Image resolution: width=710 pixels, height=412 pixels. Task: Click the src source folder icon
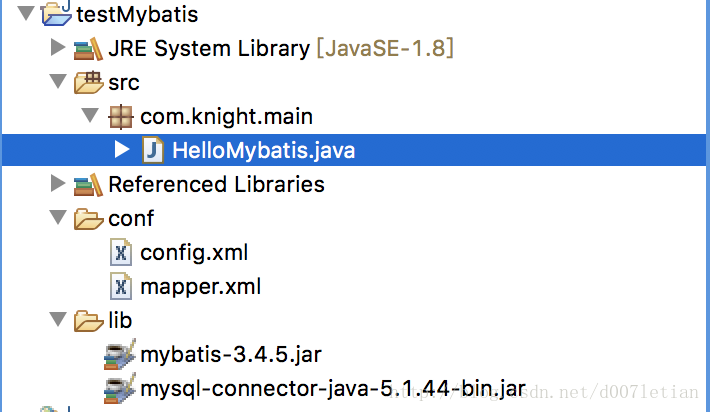[88, 82]
